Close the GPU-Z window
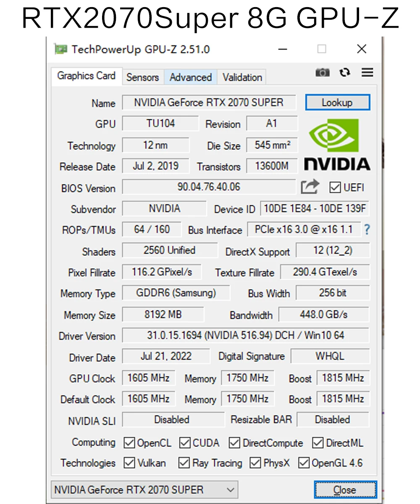 pos(362,49)
